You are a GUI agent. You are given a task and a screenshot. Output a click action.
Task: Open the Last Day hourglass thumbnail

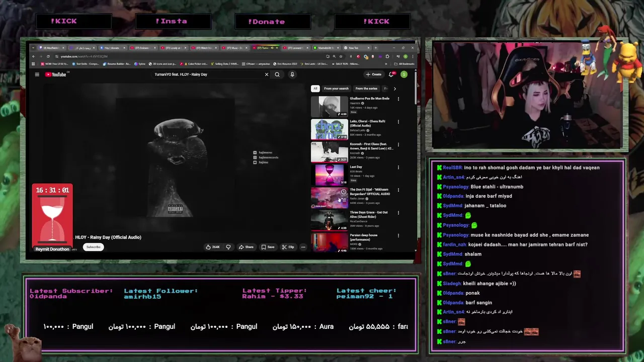click(x=329, y=175)
